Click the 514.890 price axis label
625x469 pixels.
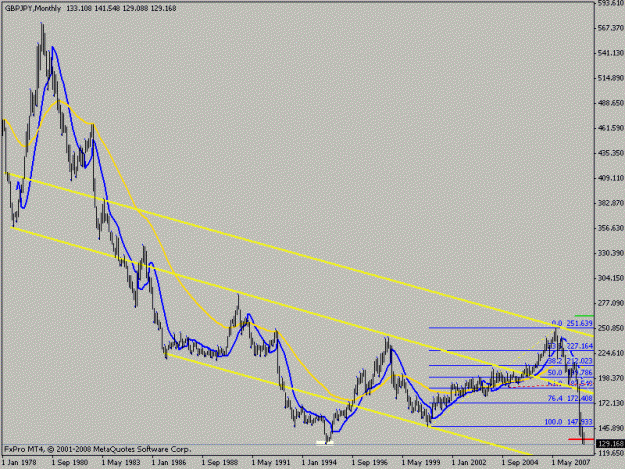[611, 78]
